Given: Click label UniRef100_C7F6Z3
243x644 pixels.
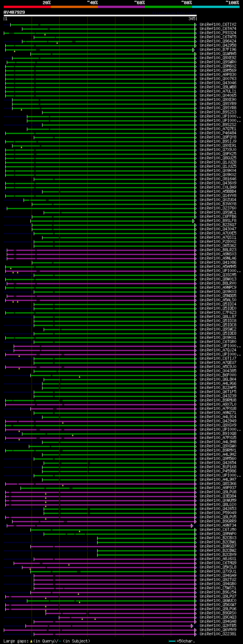Looking at the screenshot, I should point(218,312).
